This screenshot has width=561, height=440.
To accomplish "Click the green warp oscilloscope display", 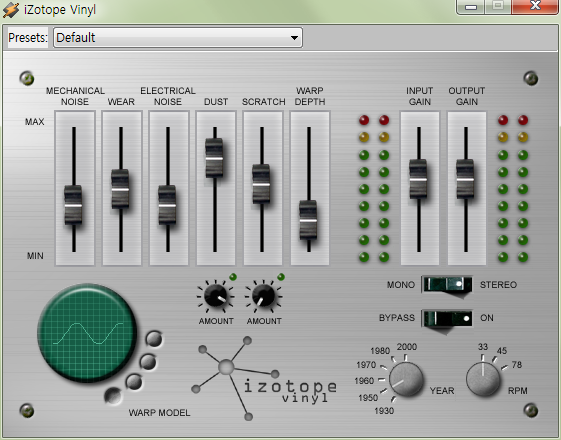I will pos(87,333).
